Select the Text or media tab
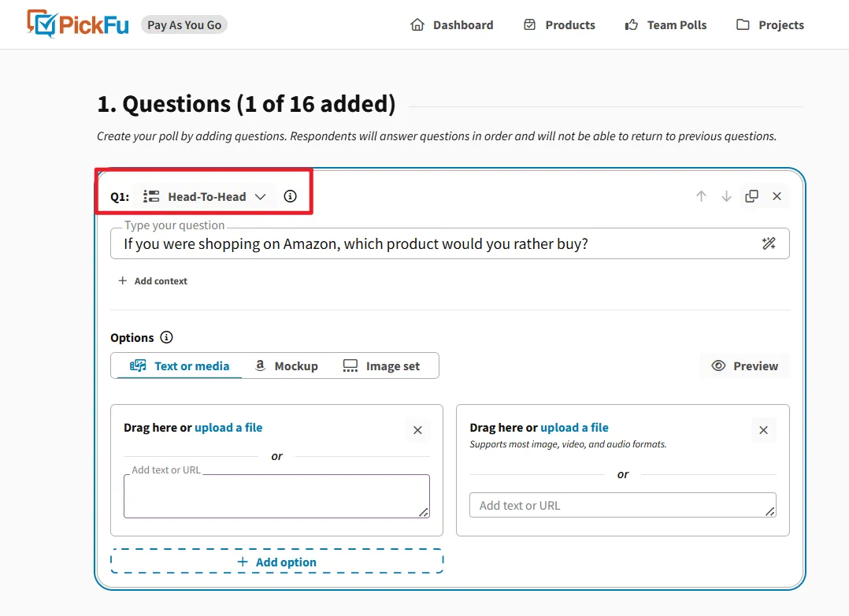 coord(180,366)
